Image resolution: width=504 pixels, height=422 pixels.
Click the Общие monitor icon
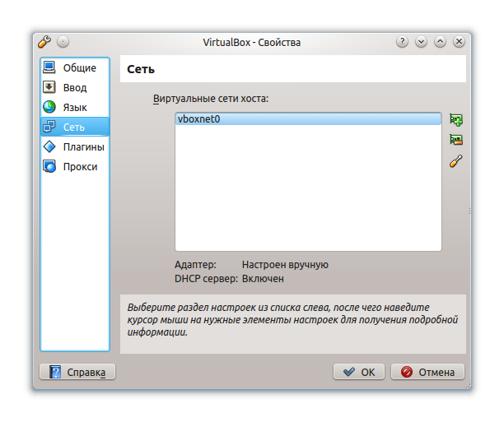pyautogui.click(x=49, y=67)
